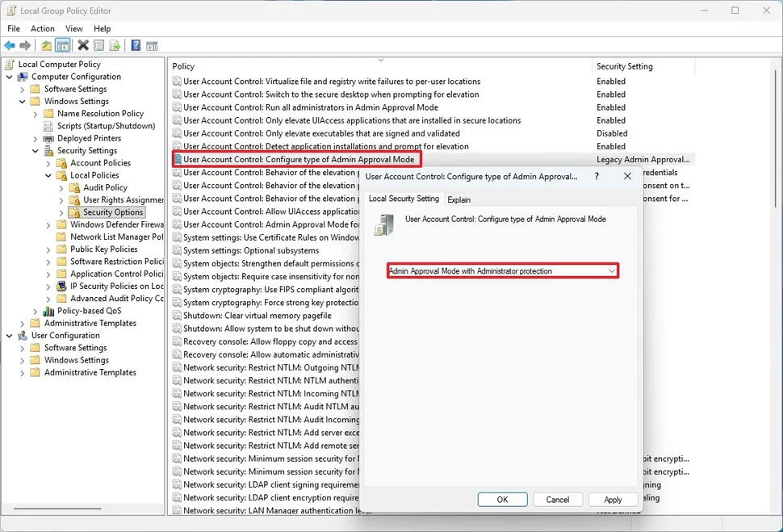Viewport: 783px width, 532px height.
Task: Click the Show/Hide Action Pane icon
Action: pos(152,45)
